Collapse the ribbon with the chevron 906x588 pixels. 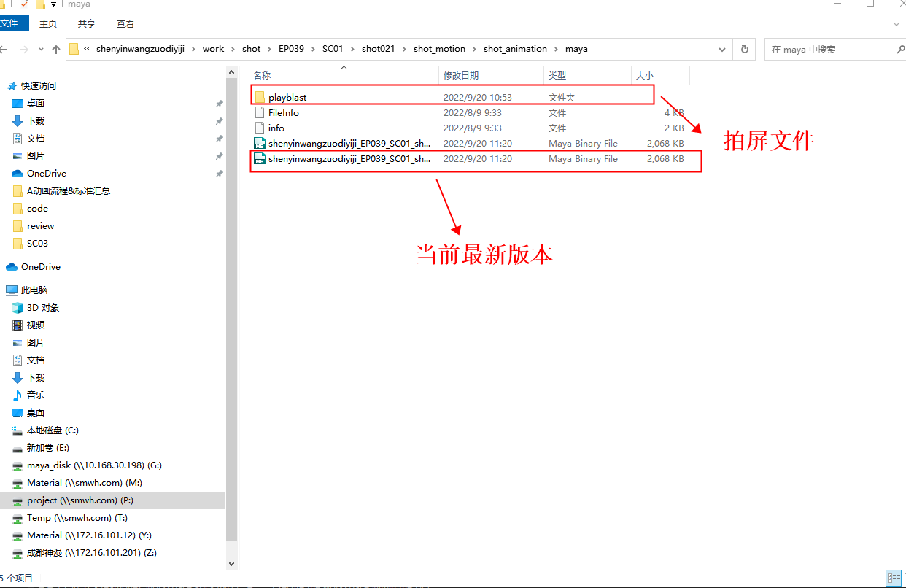[x=898, y=23]
